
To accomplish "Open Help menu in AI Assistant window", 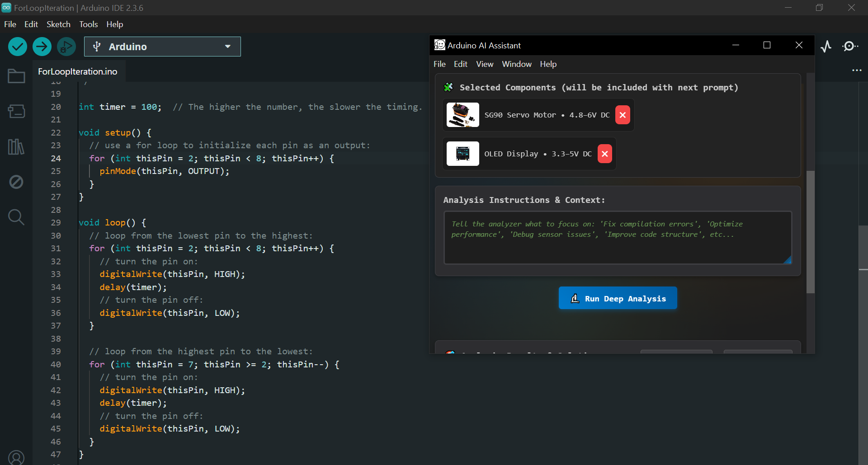I will (x=548, y=64).
